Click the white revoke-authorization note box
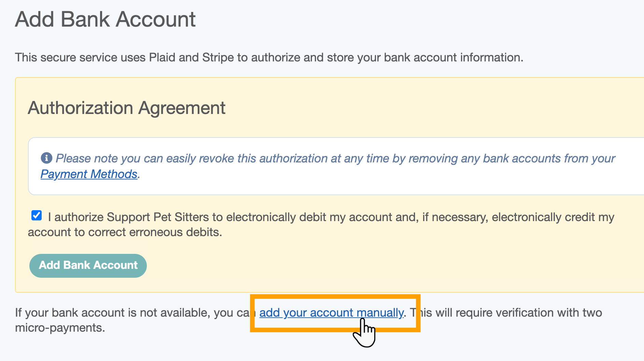Screen dimensions: 644x361 tap(336, 166)
